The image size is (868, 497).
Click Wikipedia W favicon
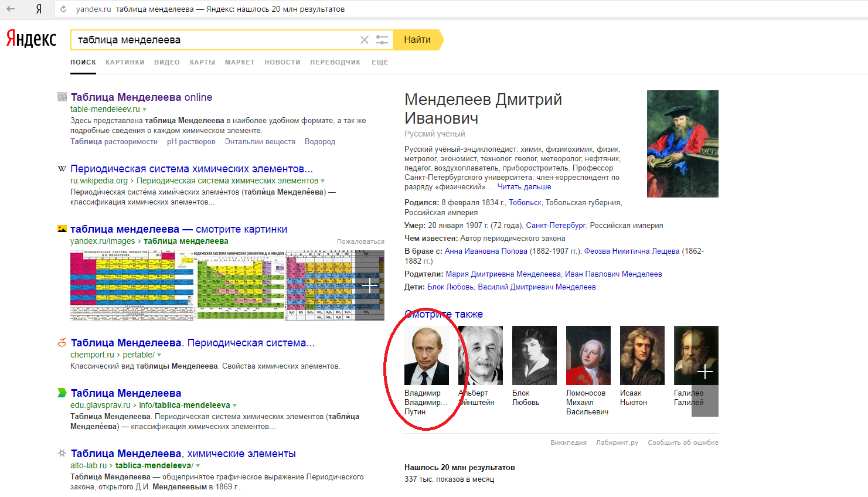point(62,169)
